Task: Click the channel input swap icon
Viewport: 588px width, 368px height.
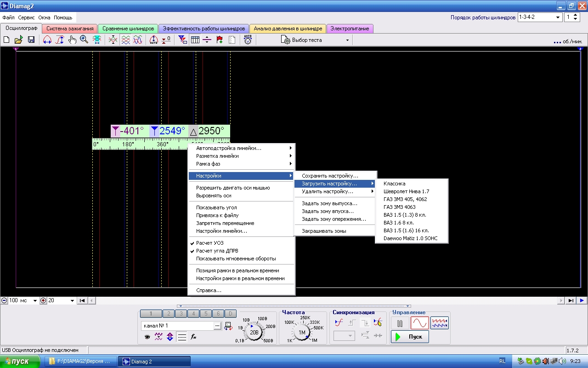Action: coord(228,326)
